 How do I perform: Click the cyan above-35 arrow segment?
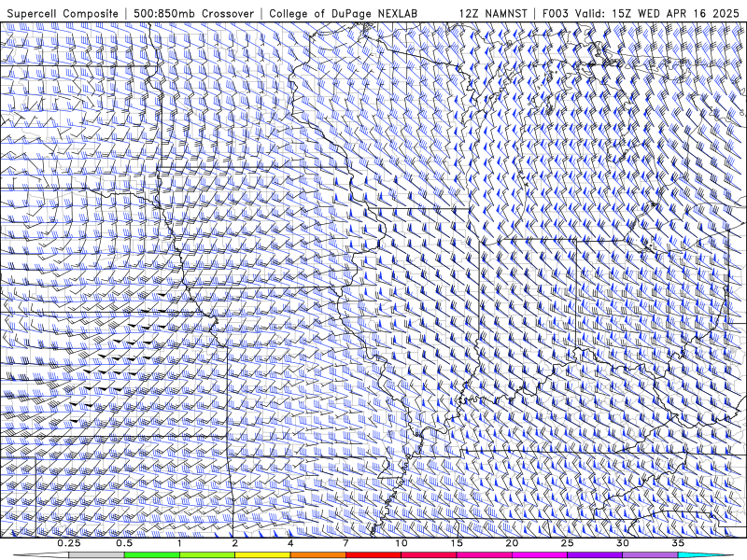tap(706, 555)
